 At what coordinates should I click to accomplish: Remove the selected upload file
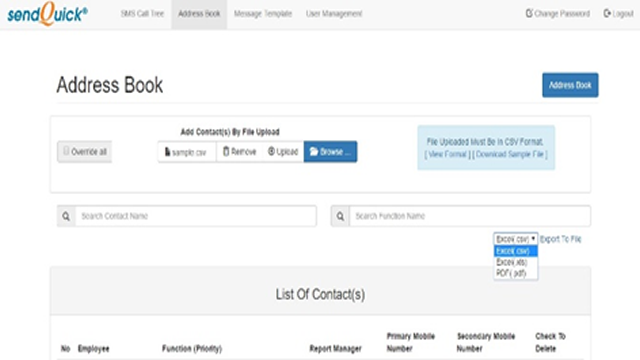(239, 152)
